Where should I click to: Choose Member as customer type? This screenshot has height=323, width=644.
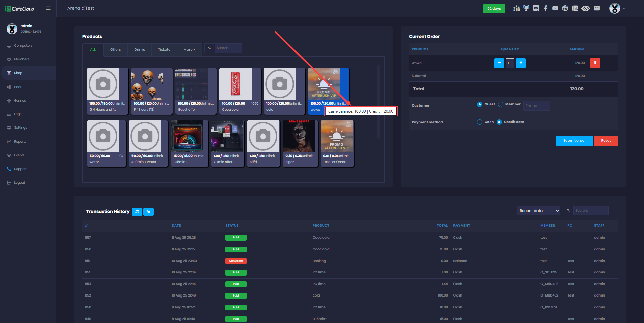click(501, 104)
